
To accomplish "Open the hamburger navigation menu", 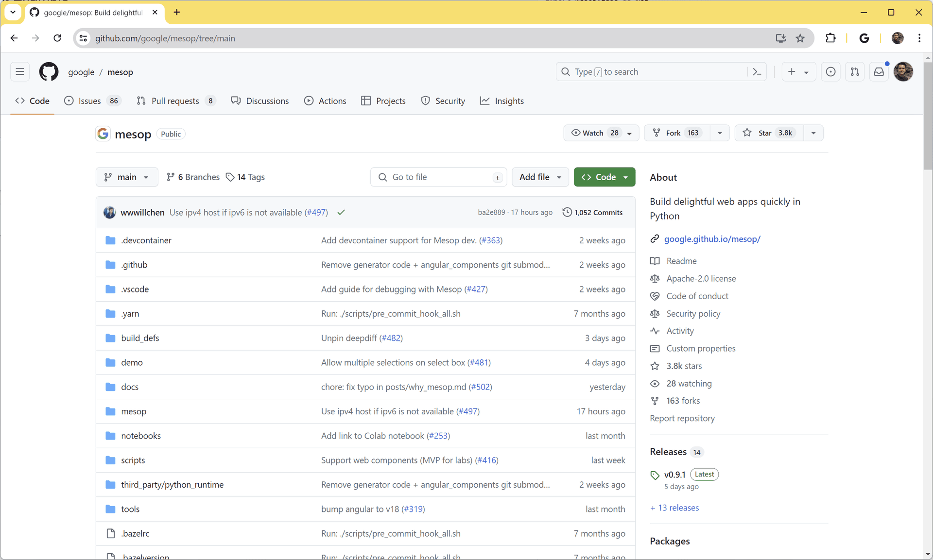I will pos(20,72).
